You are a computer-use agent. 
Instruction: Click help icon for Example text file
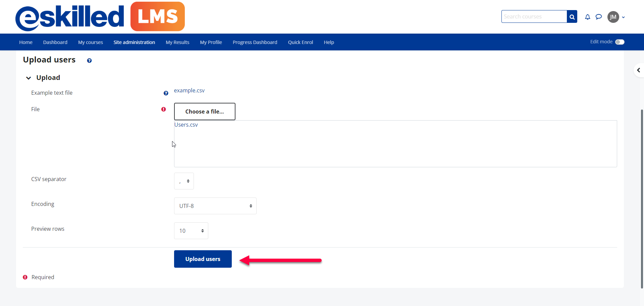(x=166, y=93)
